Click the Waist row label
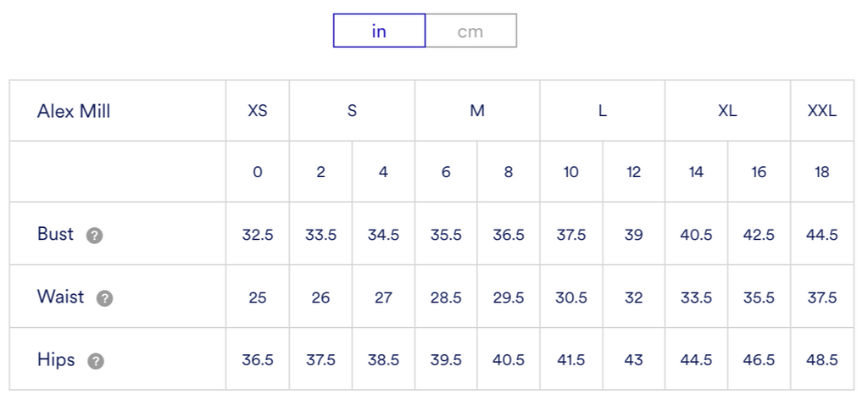 click(x=60, y=297)
